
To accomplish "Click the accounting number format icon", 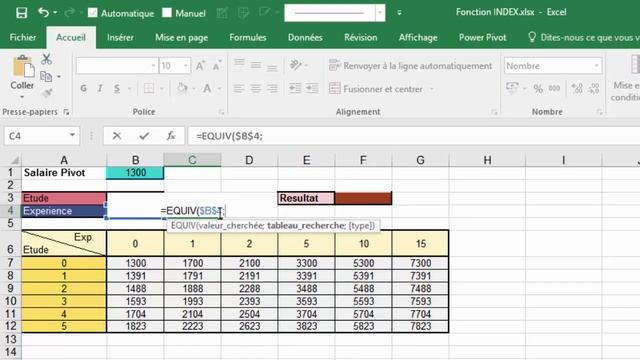I will point(512,88).
